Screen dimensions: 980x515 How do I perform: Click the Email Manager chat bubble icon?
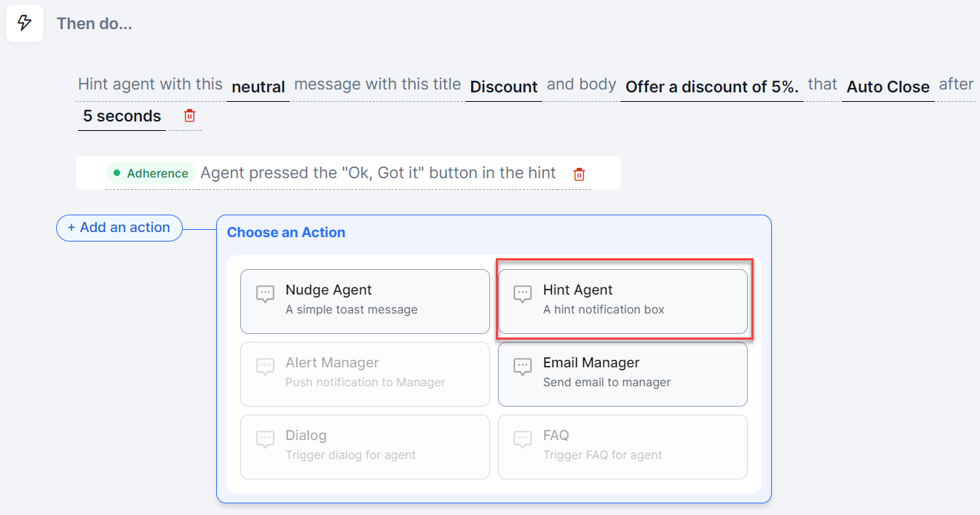[x=523, y=367]
